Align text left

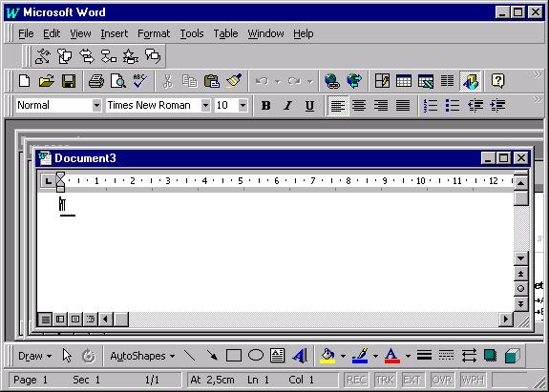click(338, 105)
